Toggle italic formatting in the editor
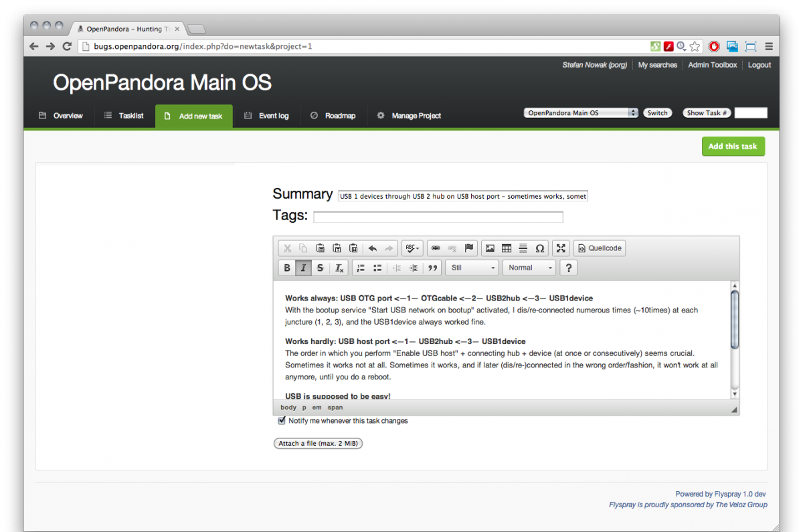803x532 pixels. click(x=303, y=268)
